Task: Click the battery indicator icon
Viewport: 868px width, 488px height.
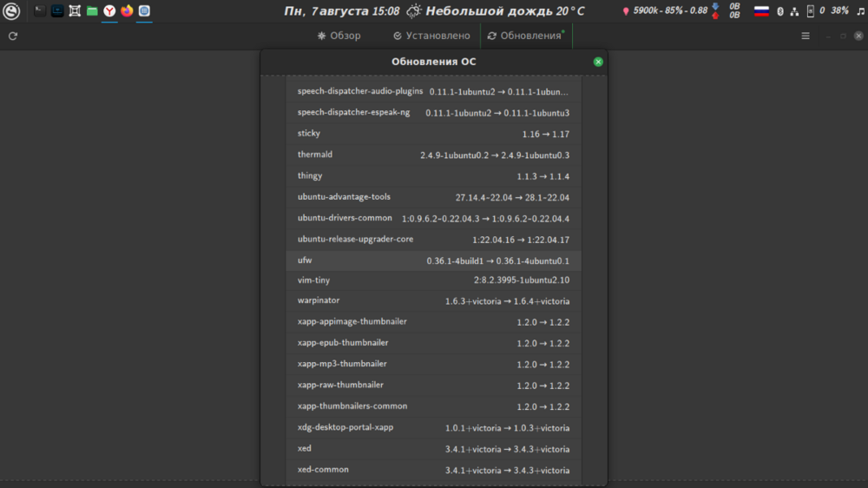Action: 811,11
